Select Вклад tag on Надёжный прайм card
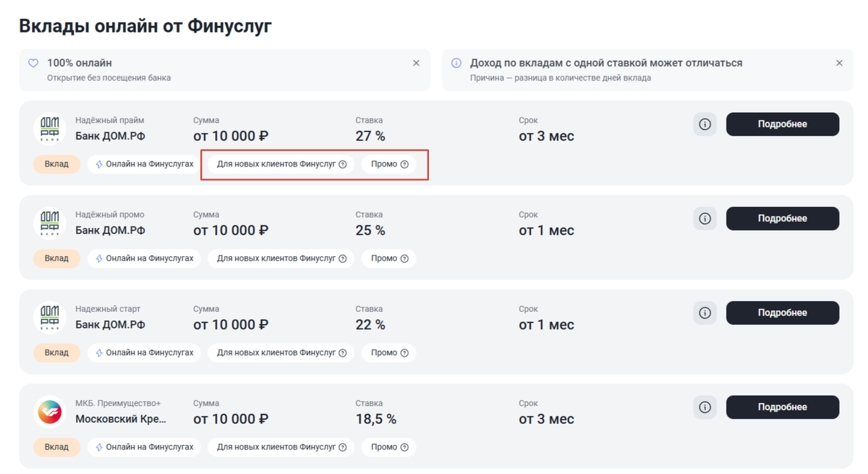Image resolution: width=868 pixels, height=474 pixels. point(56,164)
